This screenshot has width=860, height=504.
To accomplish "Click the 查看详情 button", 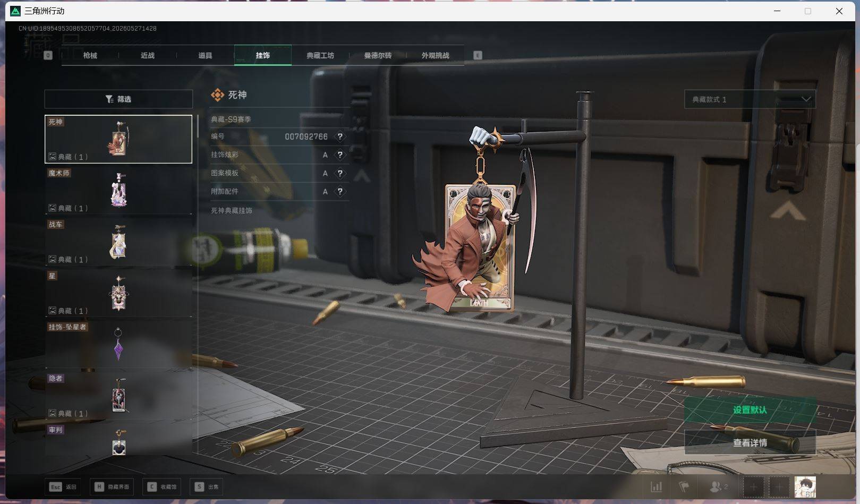I will (x=750, y=442).
